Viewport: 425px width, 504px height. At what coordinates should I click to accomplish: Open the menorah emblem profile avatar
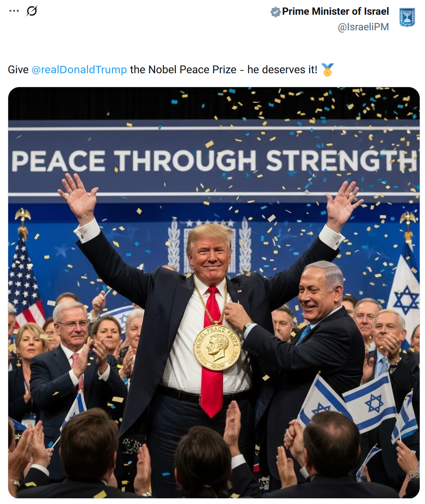(x=407, y=18)
